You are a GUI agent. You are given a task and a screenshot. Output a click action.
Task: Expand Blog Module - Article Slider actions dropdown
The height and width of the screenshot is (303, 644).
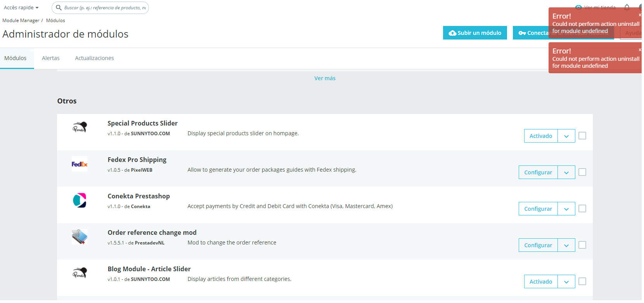tap(566, 282)
